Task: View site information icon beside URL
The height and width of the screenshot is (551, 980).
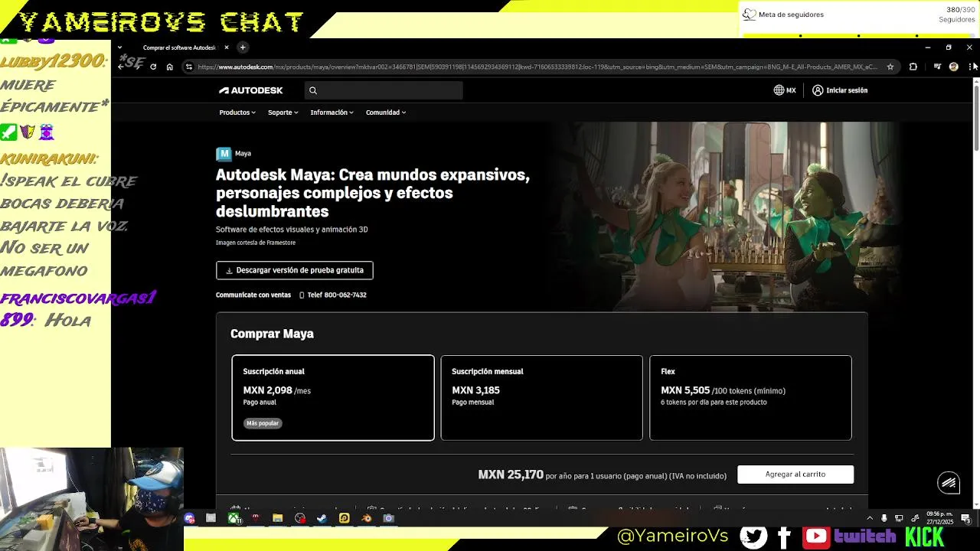Action: [189, 67]
